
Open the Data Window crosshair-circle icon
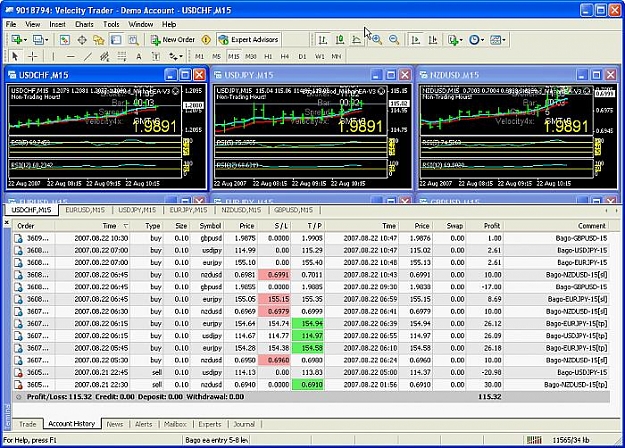pyautogui.click(x=82, y=40)
